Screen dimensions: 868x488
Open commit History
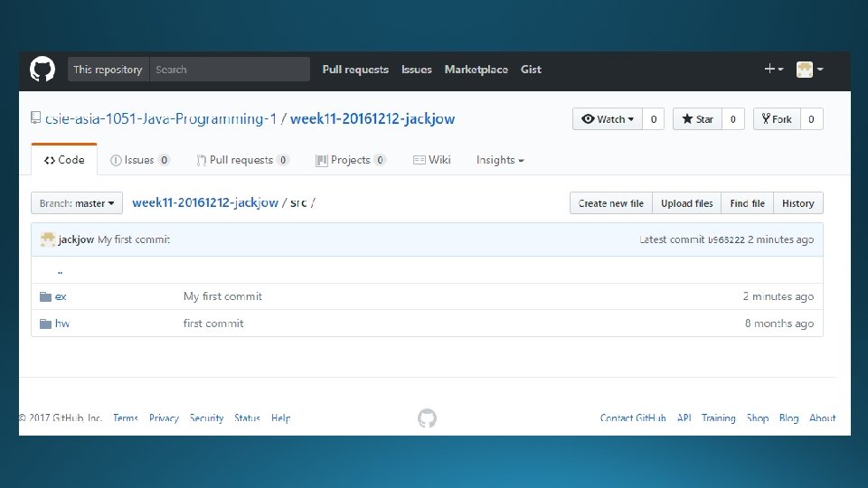click(798, 203)
